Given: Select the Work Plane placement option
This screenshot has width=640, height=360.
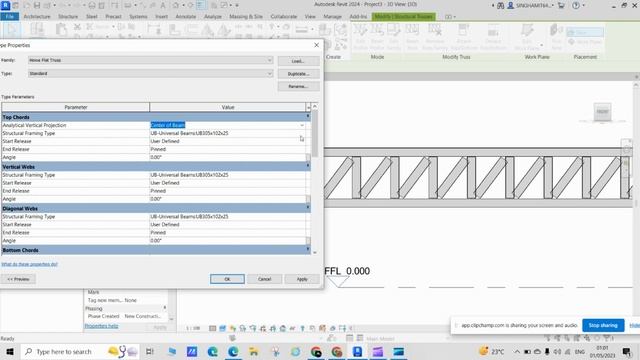Looking at the screenshot, I should click(585, 42).
